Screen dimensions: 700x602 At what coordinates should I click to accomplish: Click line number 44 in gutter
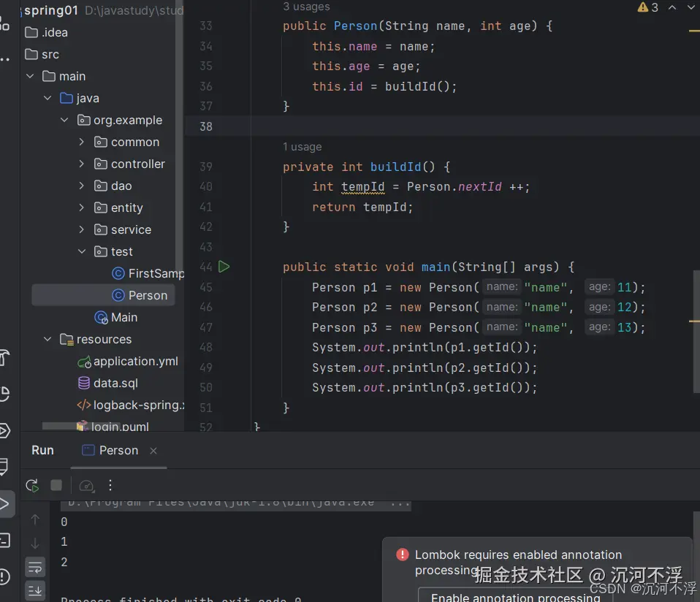[206, 267]
